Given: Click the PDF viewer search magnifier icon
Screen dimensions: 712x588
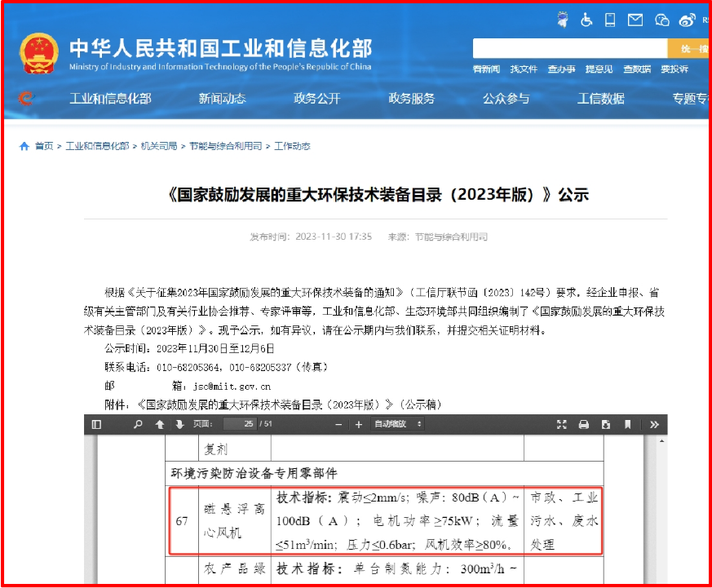Looking at the screenshot, I should pos(138,424).
